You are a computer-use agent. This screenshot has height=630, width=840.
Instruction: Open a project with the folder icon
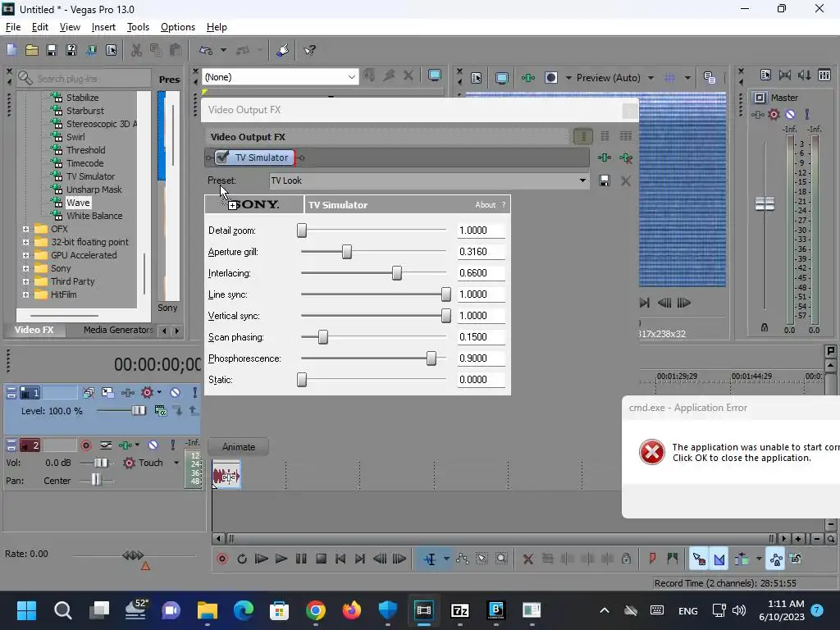click(x=32, y=50)
